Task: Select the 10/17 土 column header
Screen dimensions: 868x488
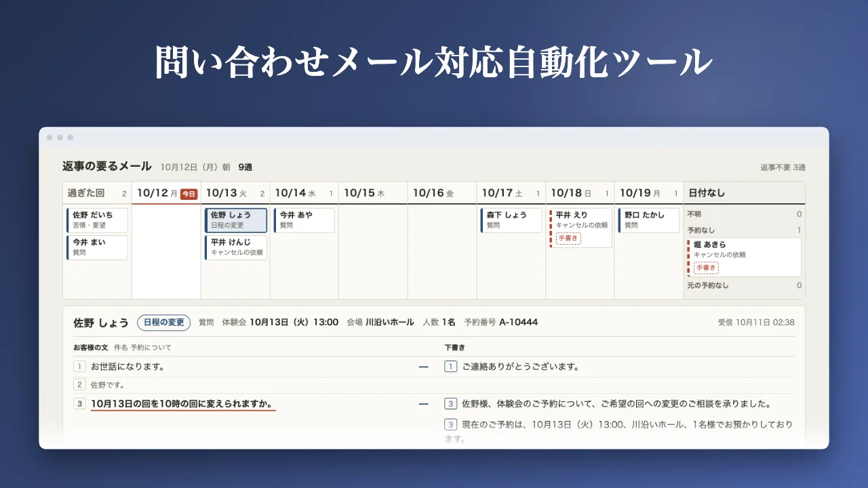Action: [x=511, y=193]
